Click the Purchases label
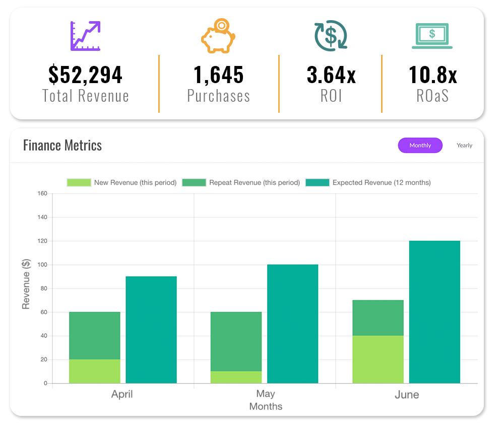The width and height of the screenshot is (504, 428). [x=219, y=96]
